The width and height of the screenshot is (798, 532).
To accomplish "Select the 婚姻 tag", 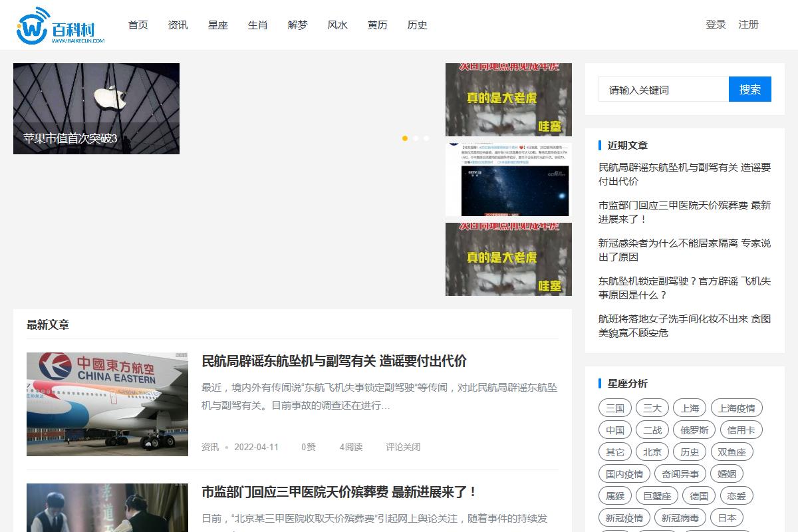I will pyautogui.click(x=727, y=474).
